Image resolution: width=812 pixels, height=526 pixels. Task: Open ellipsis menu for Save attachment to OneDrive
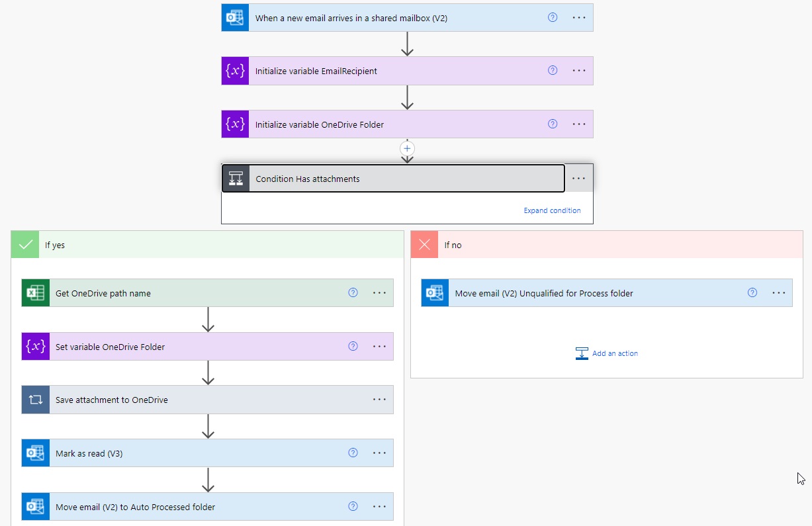[x=379, y=399]
